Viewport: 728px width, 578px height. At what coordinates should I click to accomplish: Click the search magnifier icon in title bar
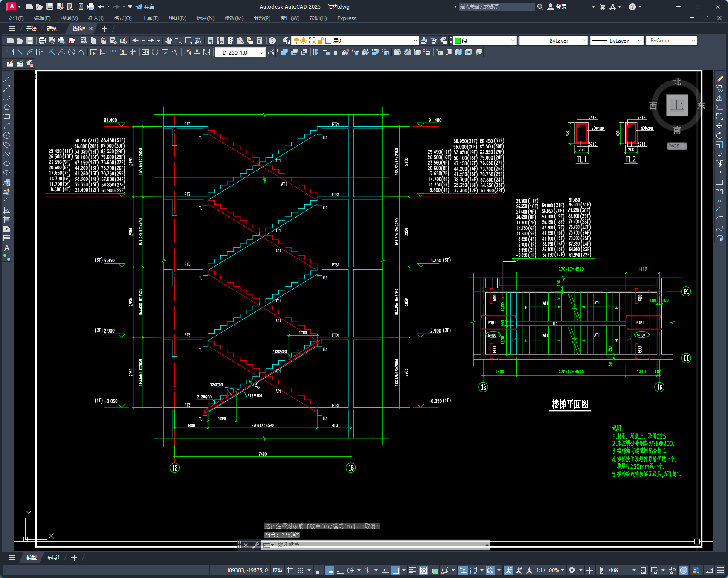pyautogui.click(x=540, y=7)
